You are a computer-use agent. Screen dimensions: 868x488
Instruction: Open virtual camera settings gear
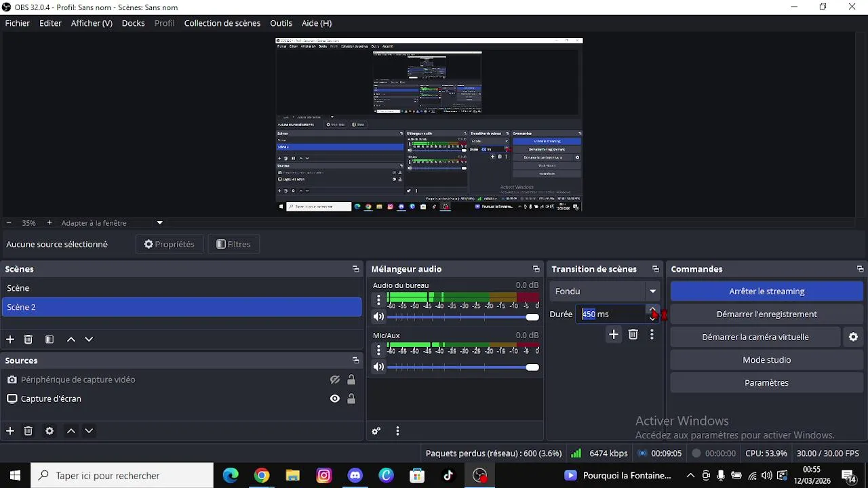(854, 337)
